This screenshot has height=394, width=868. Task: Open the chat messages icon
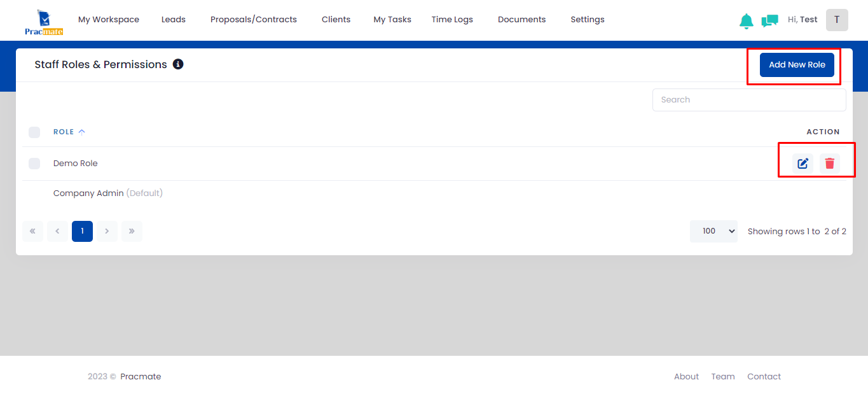[769, 21]
